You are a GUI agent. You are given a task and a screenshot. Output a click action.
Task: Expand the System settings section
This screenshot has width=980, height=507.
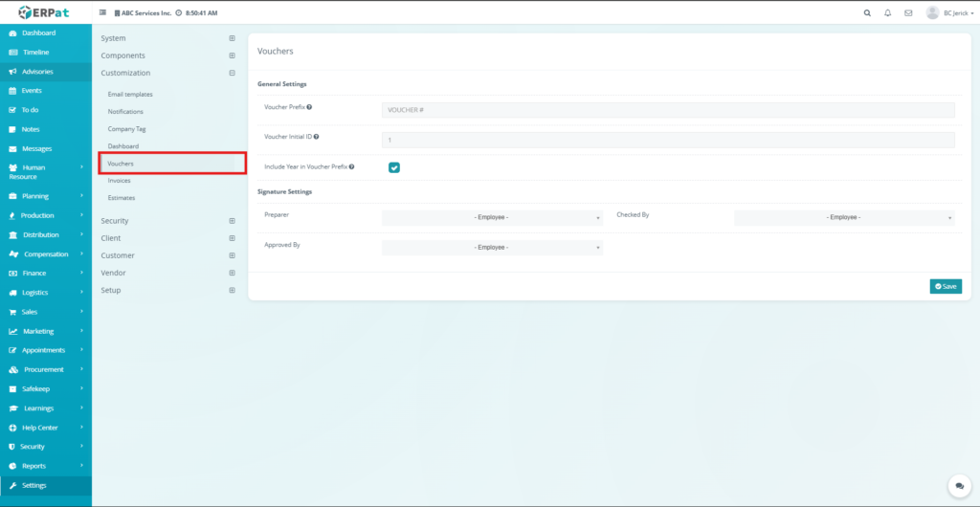pyautogui.click(x=232, y=38)
